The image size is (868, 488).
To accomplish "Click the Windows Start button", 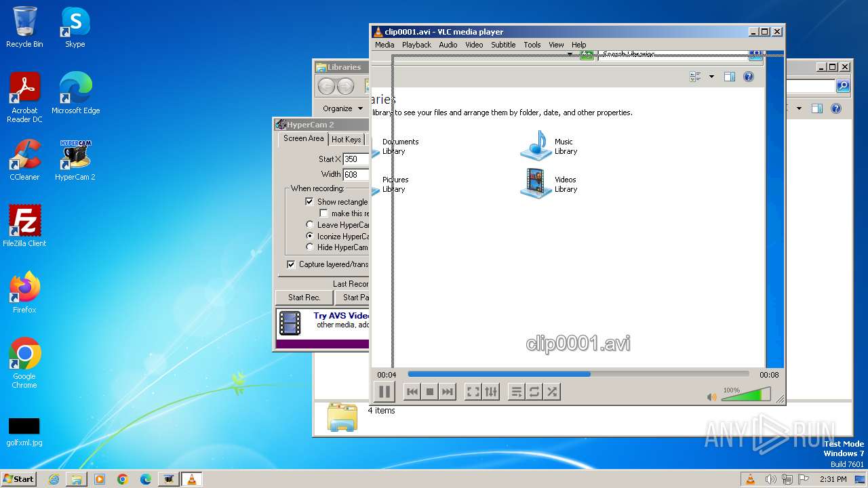I will click(x=19, y=479).
